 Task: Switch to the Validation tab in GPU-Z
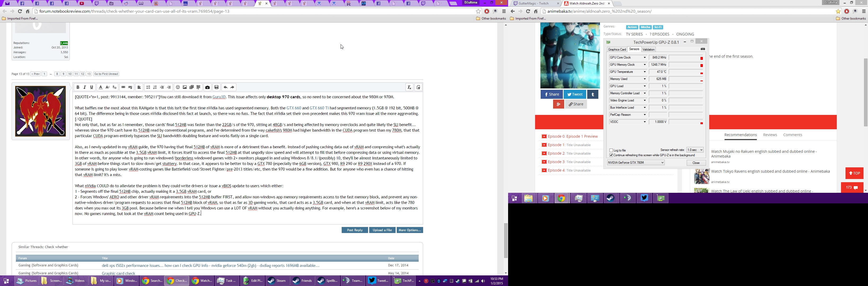pyautogui.click(x=648, y=50)
